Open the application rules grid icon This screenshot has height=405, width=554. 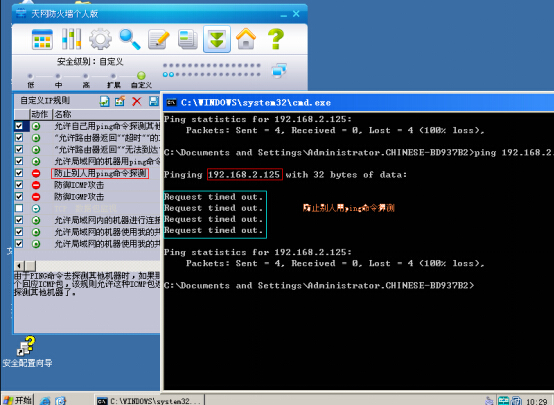pyautogui.click(x=42, y=39)
